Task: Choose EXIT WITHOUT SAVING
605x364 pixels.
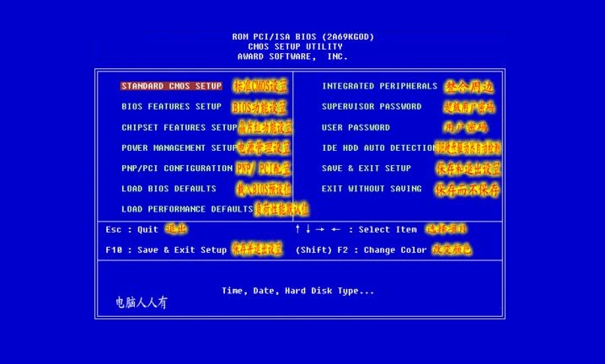Action: click(372, 189)
